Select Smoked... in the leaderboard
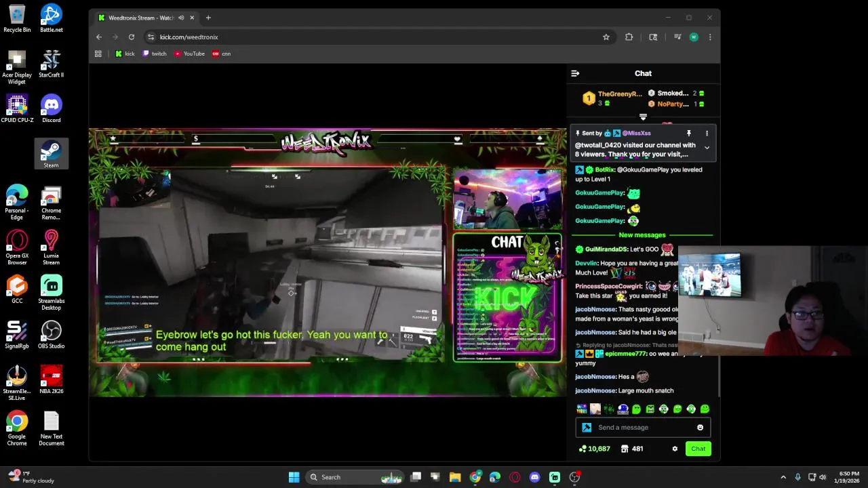This screenshot has width=868, height=488. pos(673,94)
